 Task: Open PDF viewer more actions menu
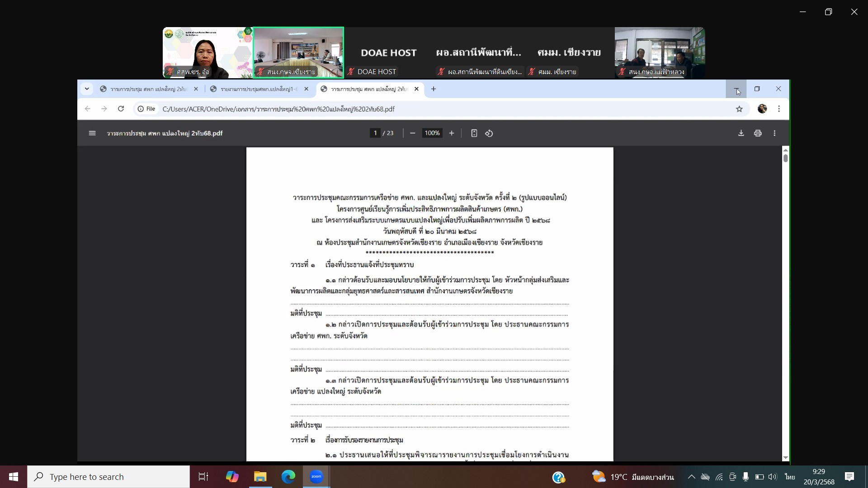coord(774,133)
